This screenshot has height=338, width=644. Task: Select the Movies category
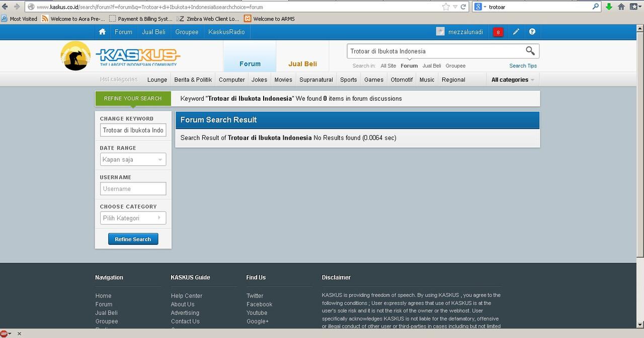[x=283, y=80]
